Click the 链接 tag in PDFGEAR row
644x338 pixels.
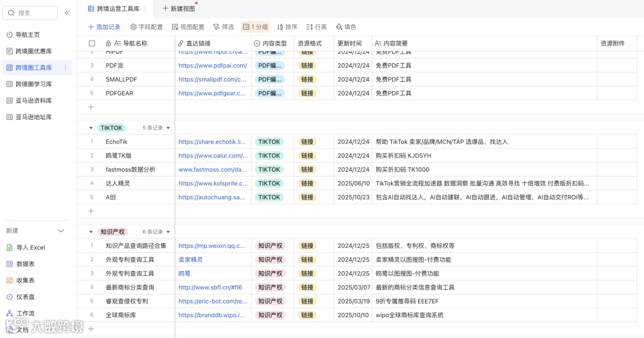tap(307, 94)
